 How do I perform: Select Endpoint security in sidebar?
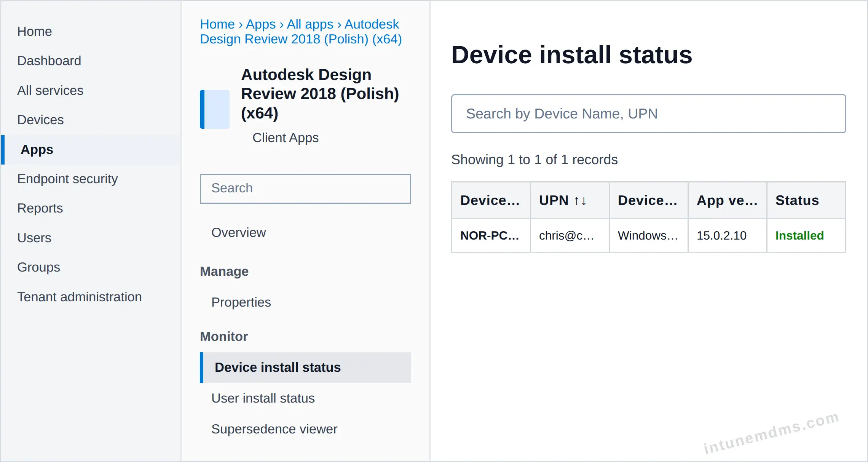coord(67,179)
